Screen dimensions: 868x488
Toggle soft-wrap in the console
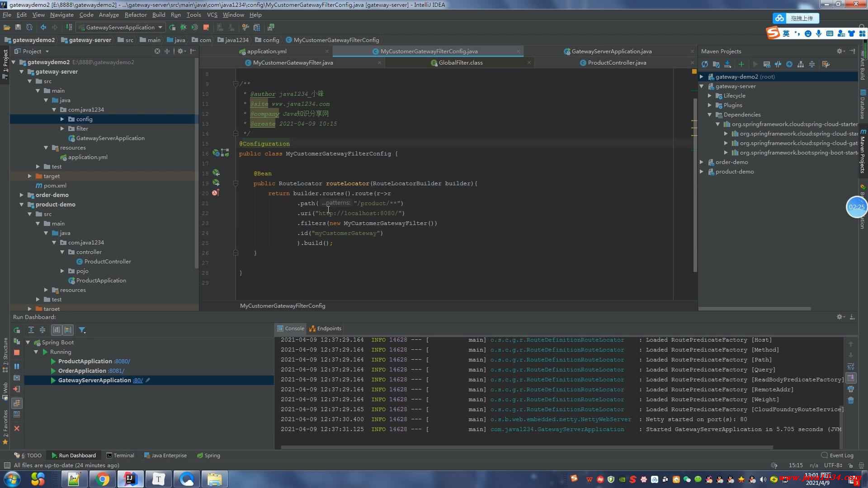coord(851,366)
